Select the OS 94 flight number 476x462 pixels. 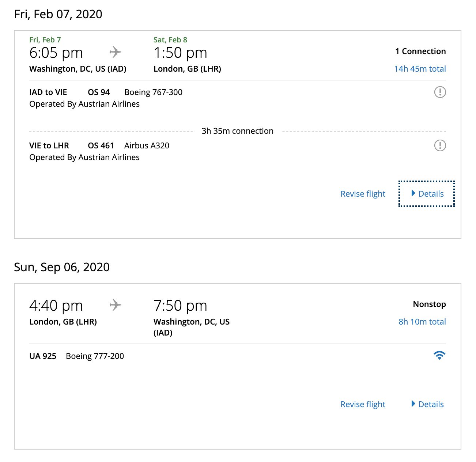(x=99, y=92)
